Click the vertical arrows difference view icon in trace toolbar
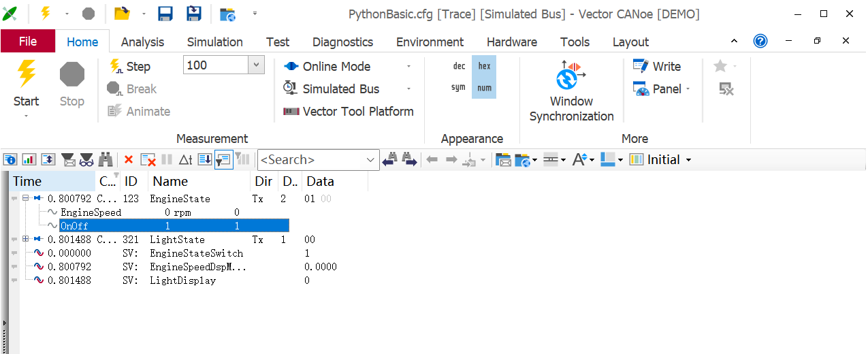Screen dimensions: 868x354 (48, 159)
